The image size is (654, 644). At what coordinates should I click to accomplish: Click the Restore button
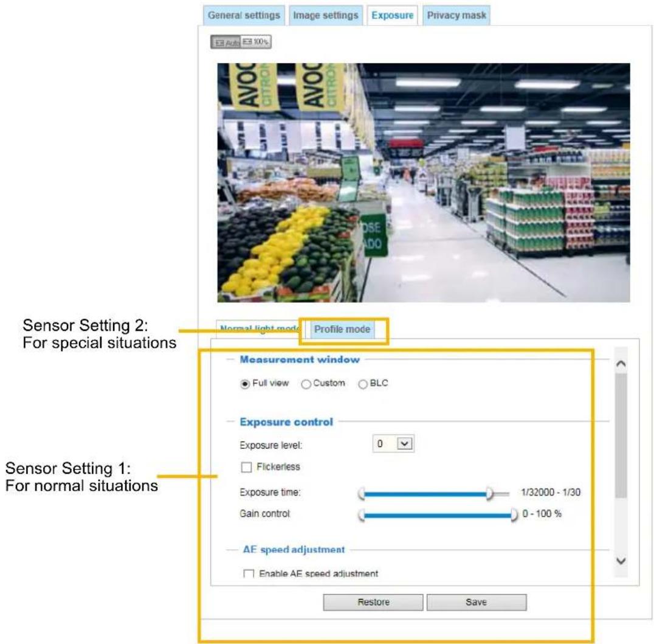(x=373, y=602)
